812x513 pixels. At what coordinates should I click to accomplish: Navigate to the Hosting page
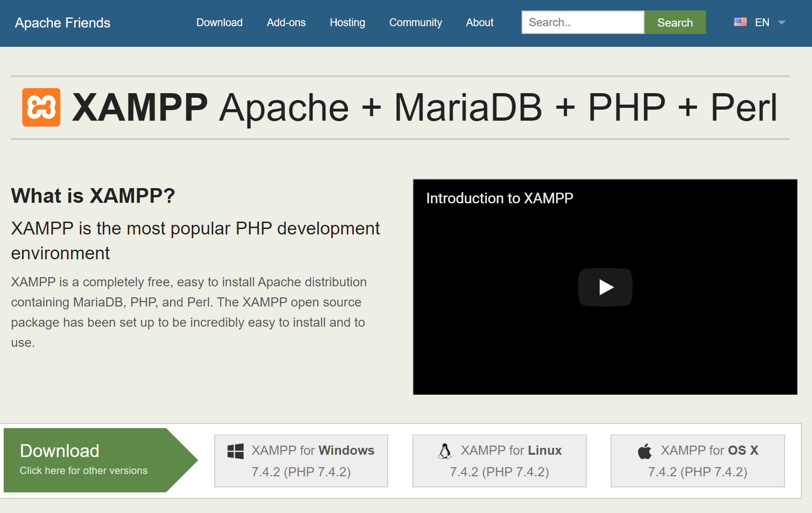[347, 22]
